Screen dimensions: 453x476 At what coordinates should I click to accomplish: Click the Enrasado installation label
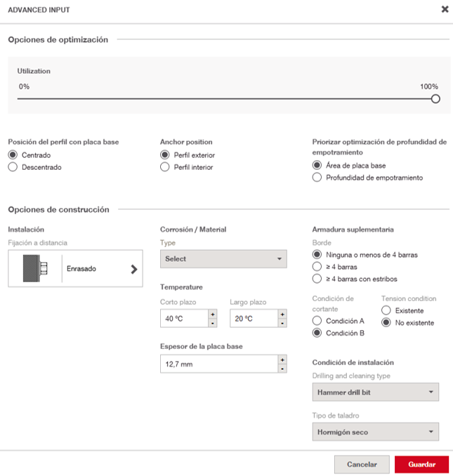click(x=81, y=269)
